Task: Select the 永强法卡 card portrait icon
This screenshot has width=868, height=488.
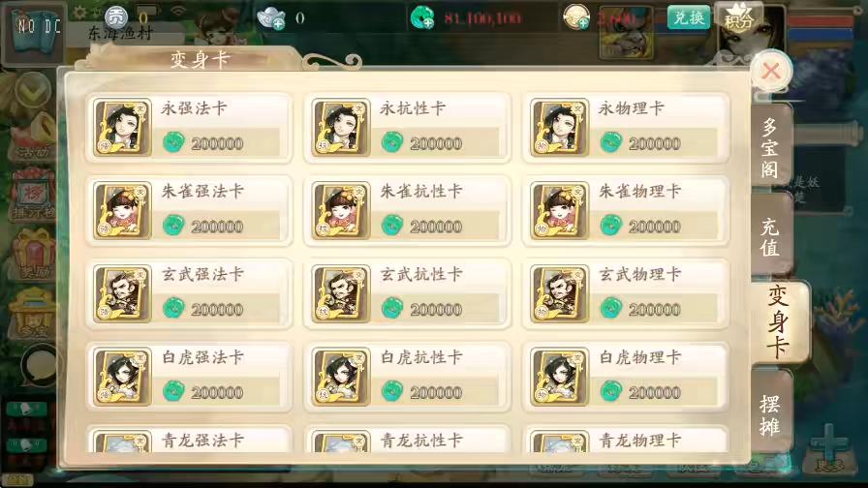Action: coord(122,128)
